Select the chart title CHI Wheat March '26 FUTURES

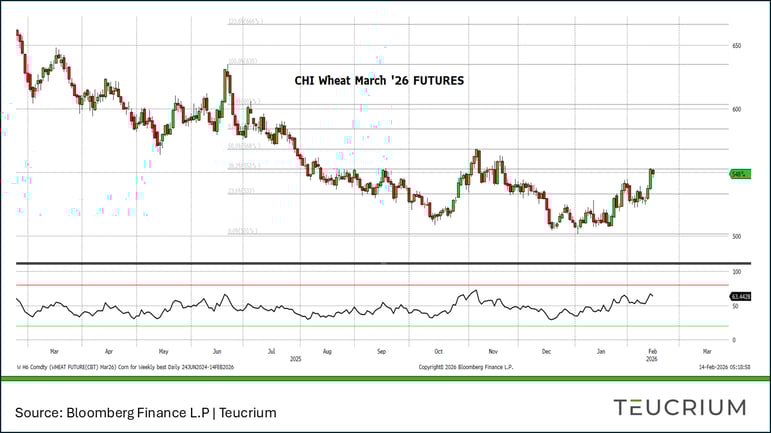coord(378,80)
